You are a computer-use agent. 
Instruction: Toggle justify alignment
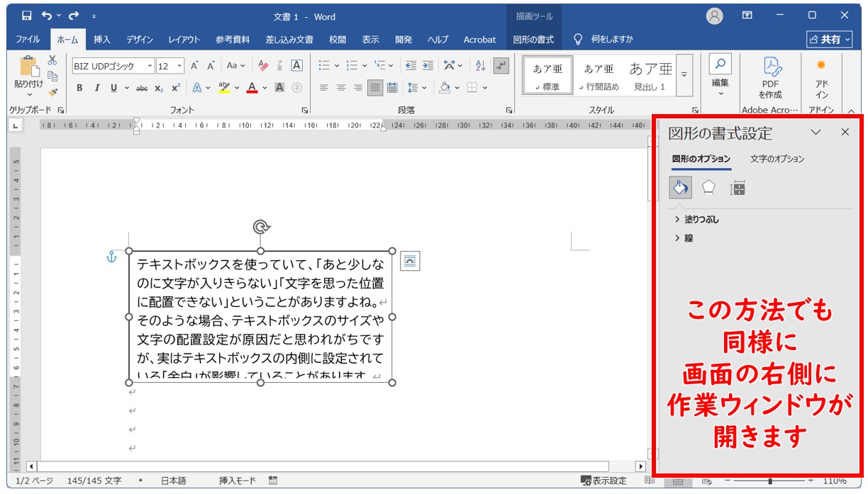(x=375, y=88)
